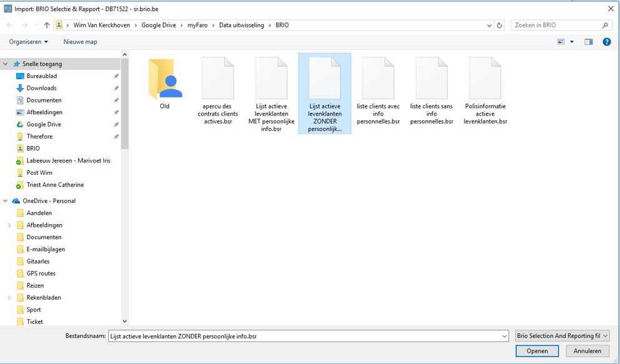Click the Annuleren button
Screen dimensions: 620x364
(587, 351)
